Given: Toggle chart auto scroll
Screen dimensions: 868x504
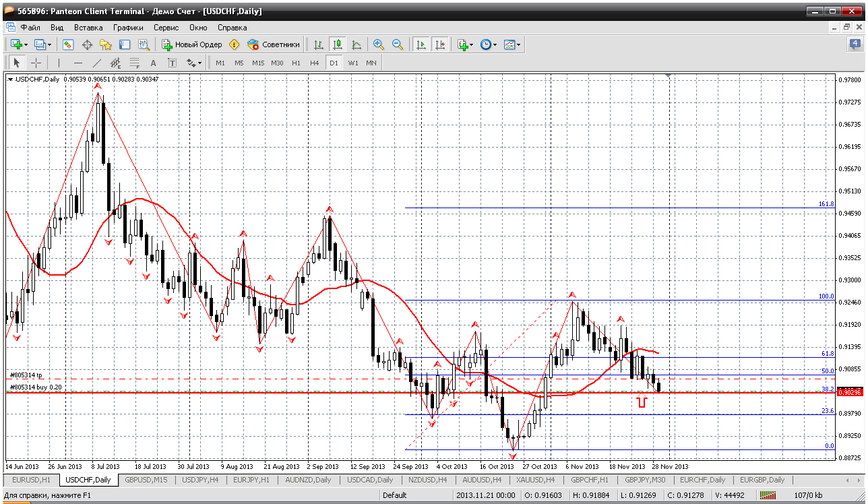Looking at the screenshot, I should pyautogui.click(x=421, y=44).
